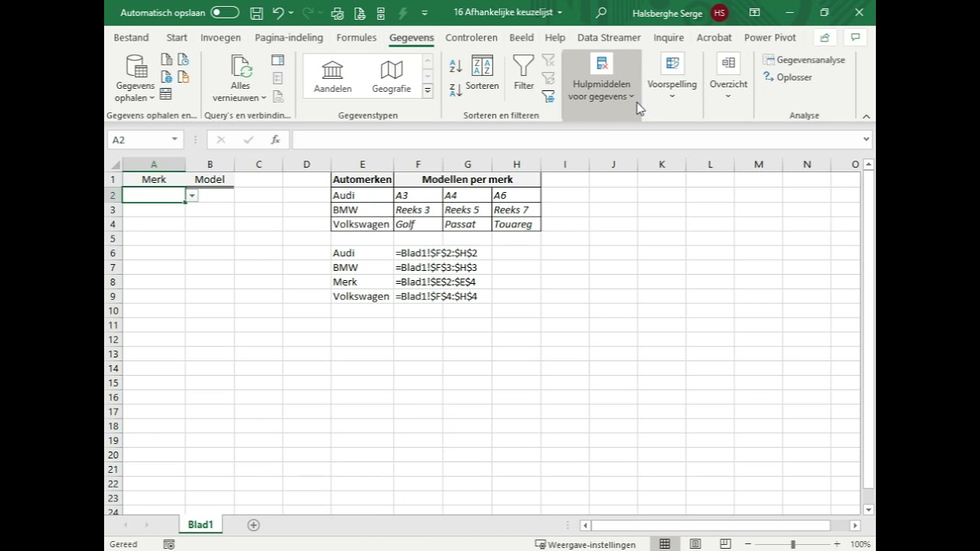Open the Bestand tab
The height and width of the screenshot is (551, 980).
click(x=131, y=37)
